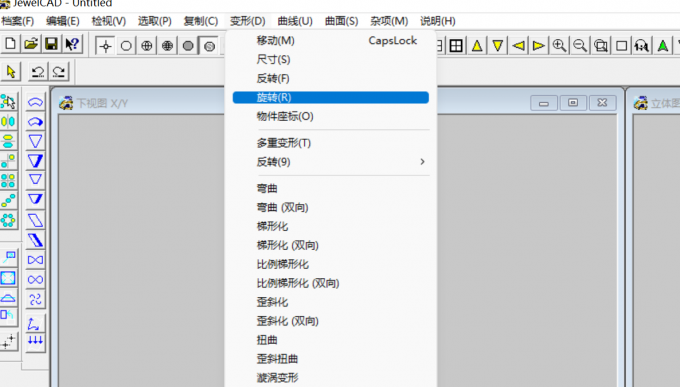The width and height of the screenshot is (680, 387).
Task: Choose the highlighted 旋转(R) menu item
Action: point(331,98)
